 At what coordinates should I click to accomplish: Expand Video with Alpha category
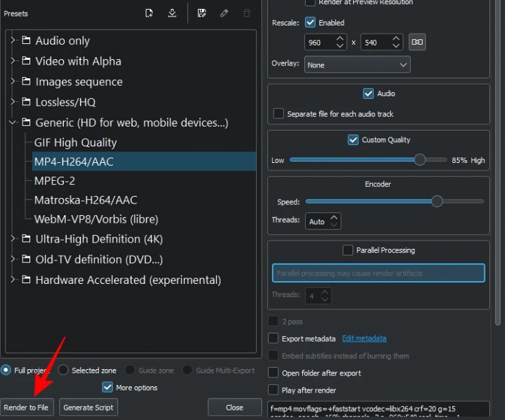coord(12,60)
